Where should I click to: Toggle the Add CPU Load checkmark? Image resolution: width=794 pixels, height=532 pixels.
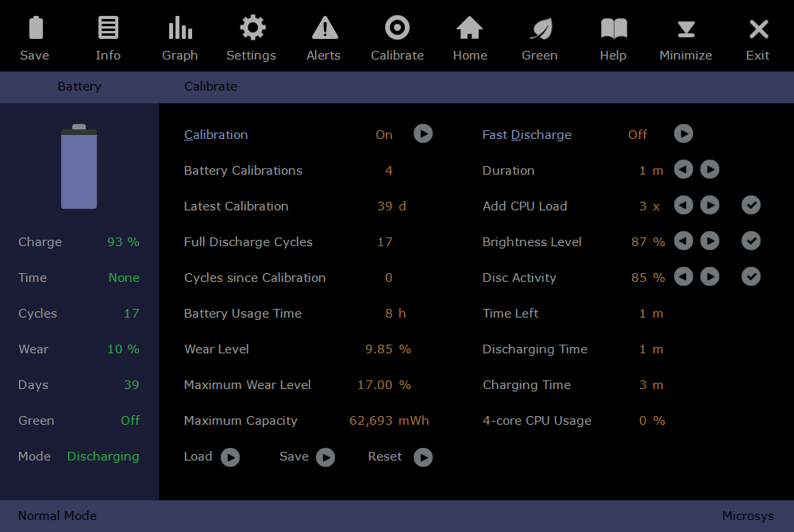(751, 205)
